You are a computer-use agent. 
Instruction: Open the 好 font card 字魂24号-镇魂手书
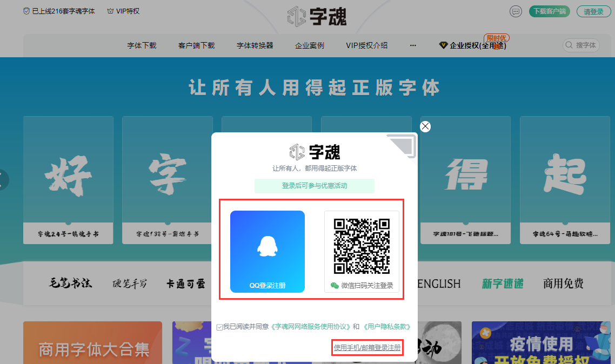tap(68, 180)
